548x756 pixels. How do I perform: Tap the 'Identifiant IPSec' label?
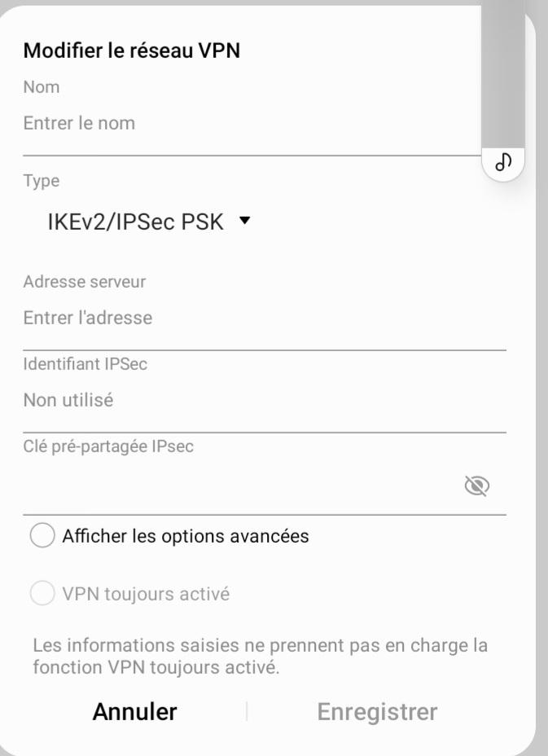[85, 364]
